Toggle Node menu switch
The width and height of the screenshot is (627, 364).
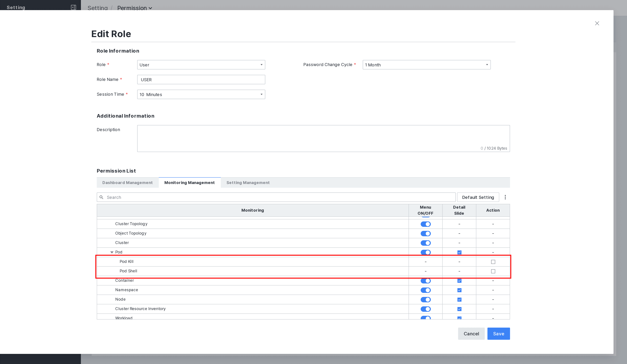426,300
